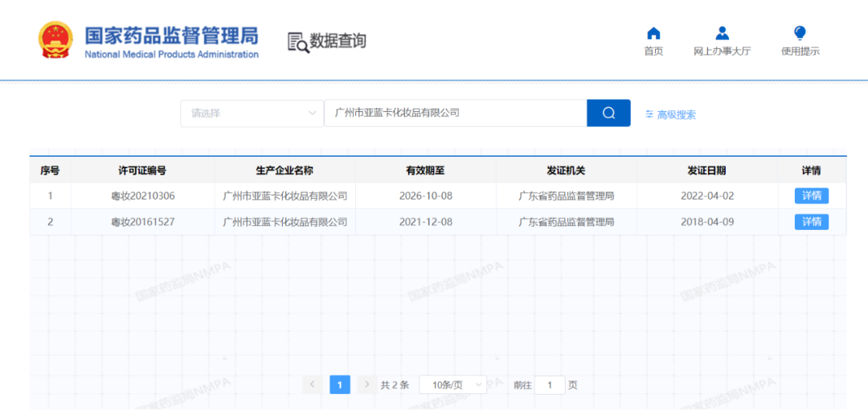868x415 pixels.
Task: Go to next page arrow
Action: [366, 384]
